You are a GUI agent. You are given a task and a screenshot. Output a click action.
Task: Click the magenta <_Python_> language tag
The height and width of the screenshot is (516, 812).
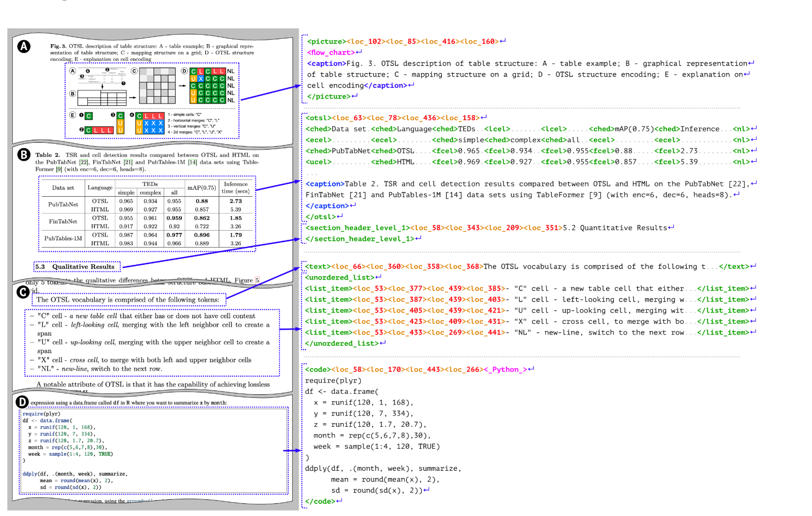click(506, 369)
